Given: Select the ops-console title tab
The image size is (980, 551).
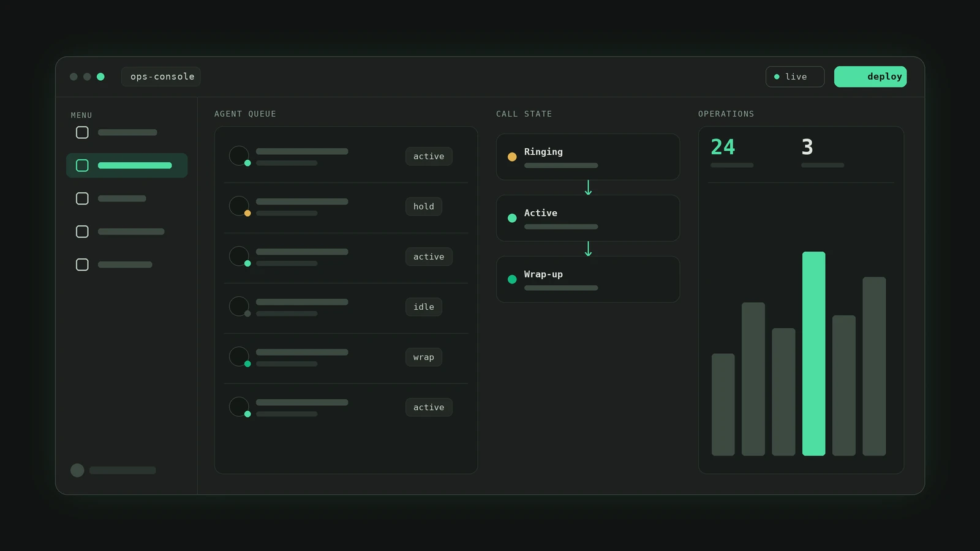Looking at the screenshot, I should click(161, 77).
